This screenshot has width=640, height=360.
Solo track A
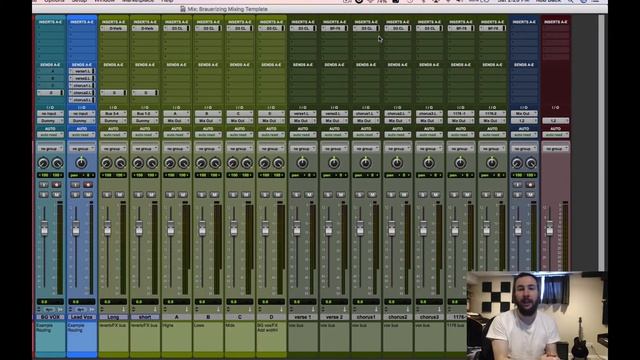tap(170, 195)
